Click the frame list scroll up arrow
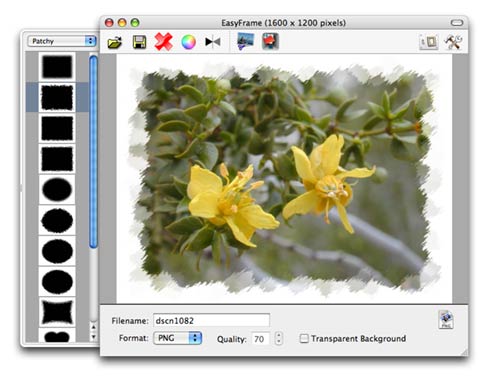Screen dimensions: 500x385 (x=94, y=327)
